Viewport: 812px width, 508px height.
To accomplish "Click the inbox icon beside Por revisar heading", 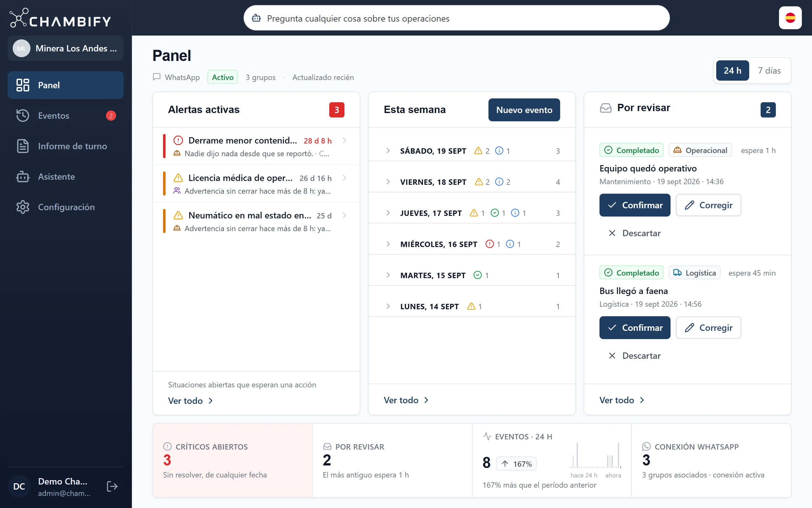I will tap(606, 108).
